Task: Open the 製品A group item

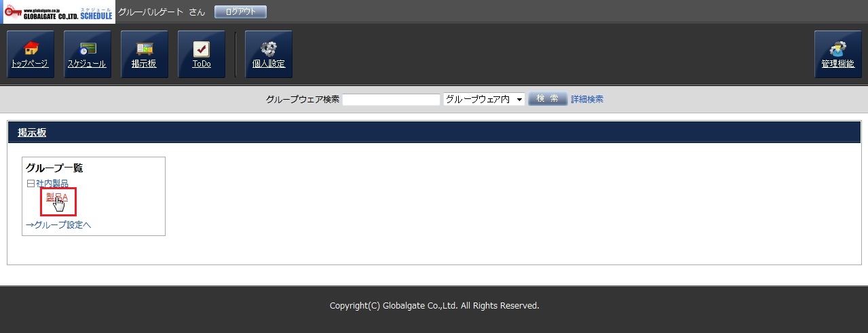Action: (57, 197)
